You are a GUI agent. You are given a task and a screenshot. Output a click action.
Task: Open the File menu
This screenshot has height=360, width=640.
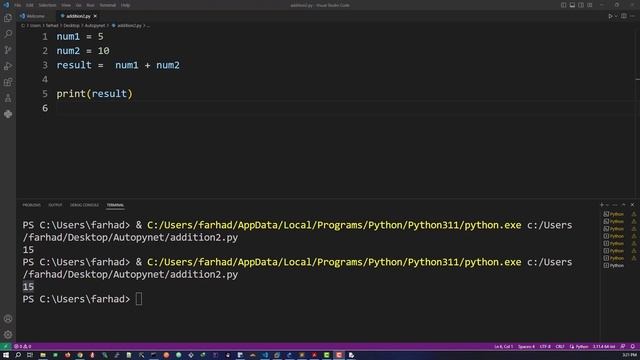pyautogui.click(x=18, y=5)
